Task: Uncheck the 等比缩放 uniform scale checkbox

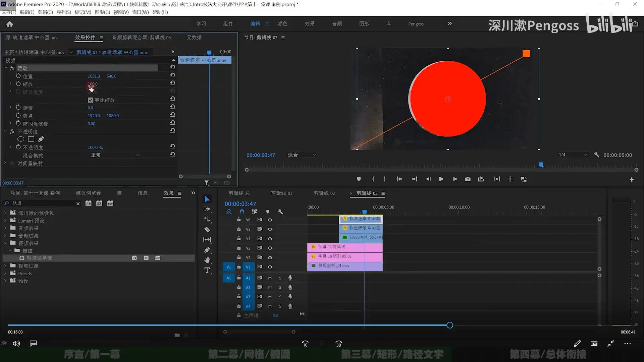Action: (x=90, y=100)
